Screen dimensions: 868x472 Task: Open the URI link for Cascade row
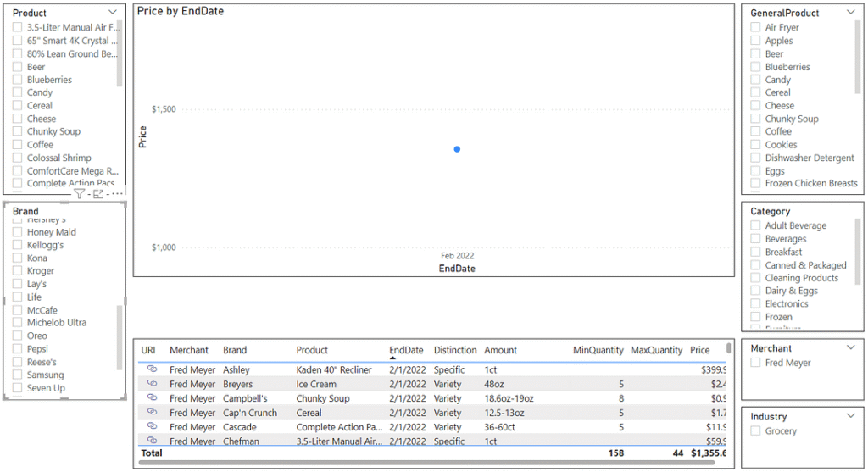[152, 426]
